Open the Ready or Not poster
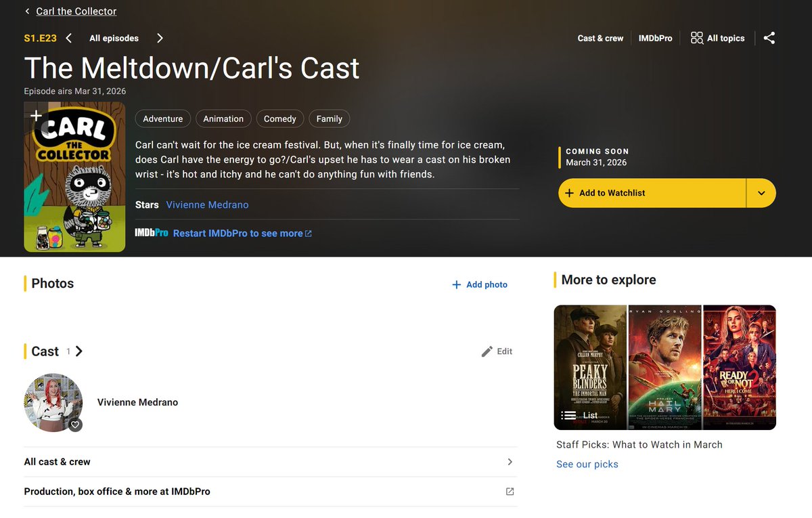 [x=740, y=367]
